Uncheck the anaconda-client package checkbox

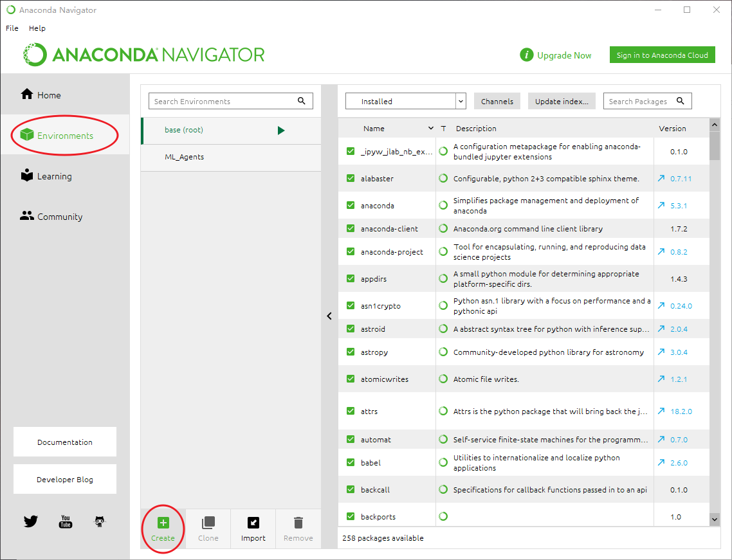pos(351,228)
